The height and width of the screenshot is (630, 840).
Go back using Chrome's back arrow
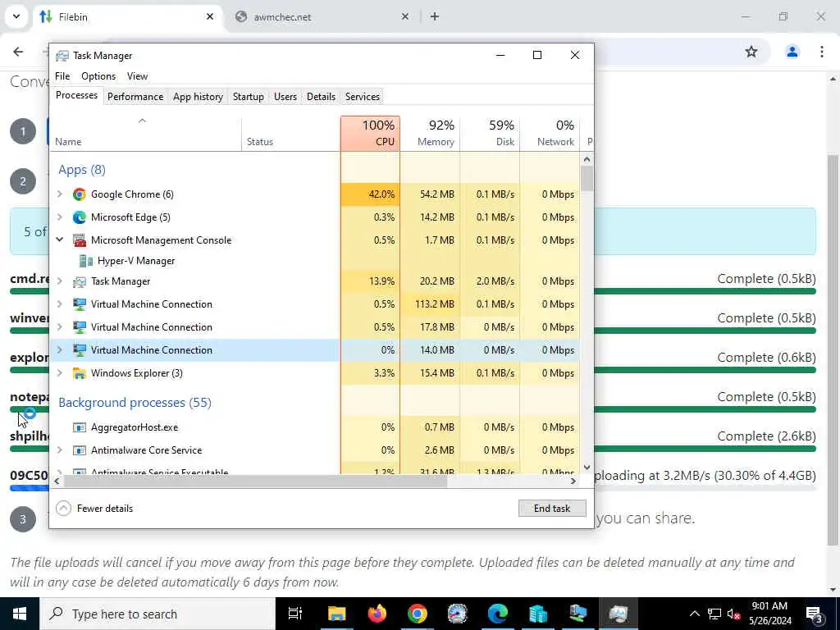coord(18,52)
